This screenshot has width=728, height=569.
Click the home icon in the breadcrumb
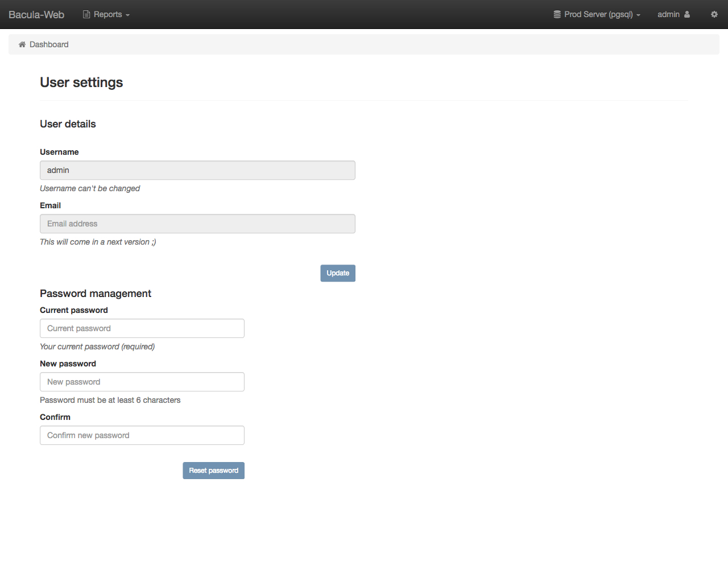tap(22, 44)
